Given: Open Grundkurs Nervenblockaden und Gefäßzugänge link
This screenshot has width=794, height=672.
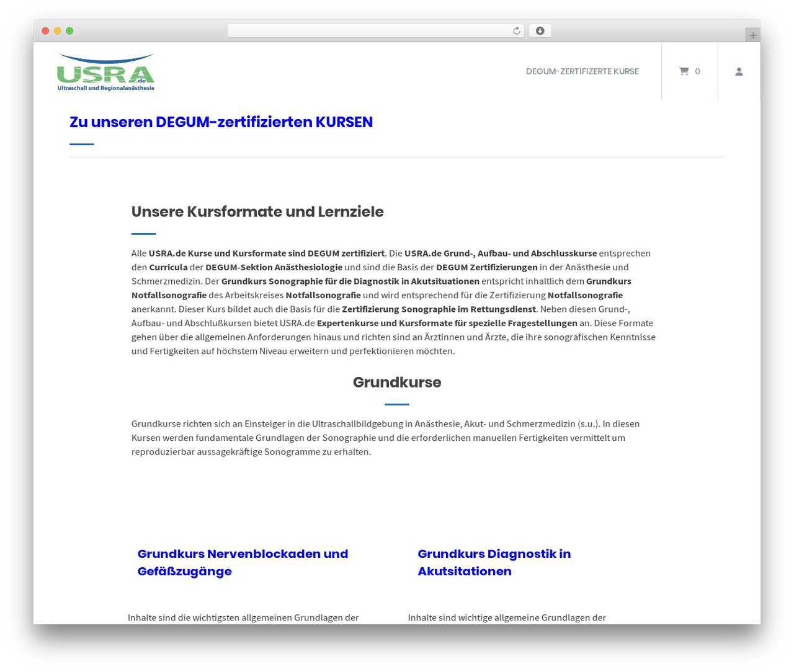Looking at the screenshot, I should pyautogui.click(x=243, y=562).
